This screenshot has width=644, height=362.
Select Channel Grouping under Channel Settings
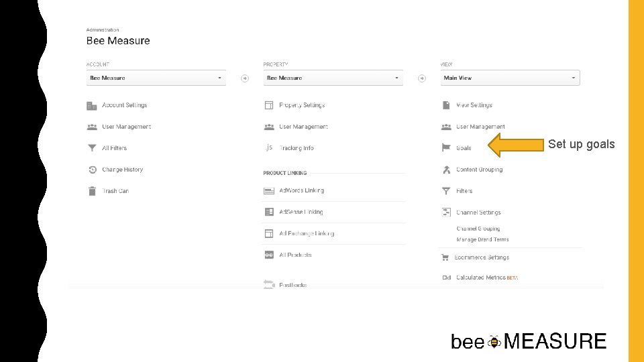coord(478,229)
